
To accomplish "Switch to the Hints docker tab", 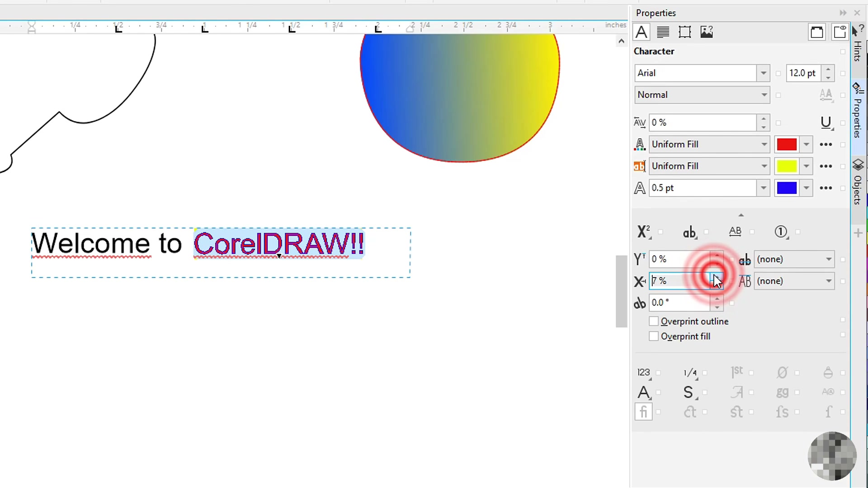I will pos(858,45).
